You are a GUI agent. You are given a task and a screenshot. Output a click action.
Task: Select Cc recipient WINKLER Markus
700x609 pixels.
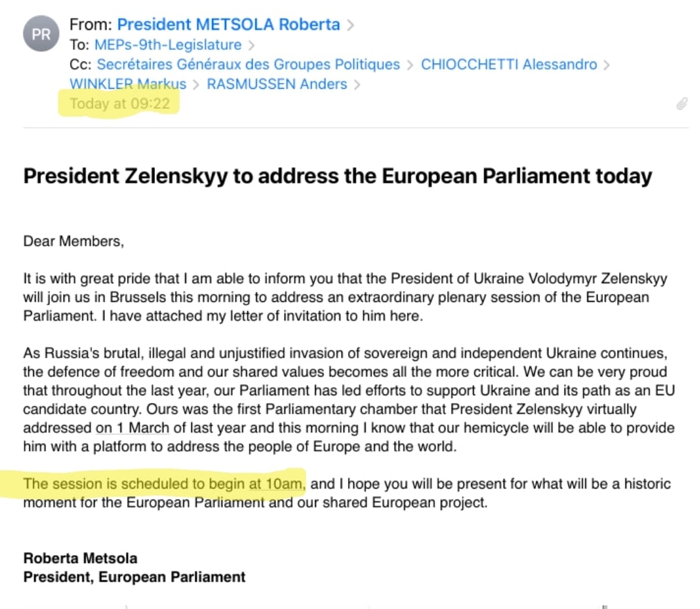[x=128, y=84]
